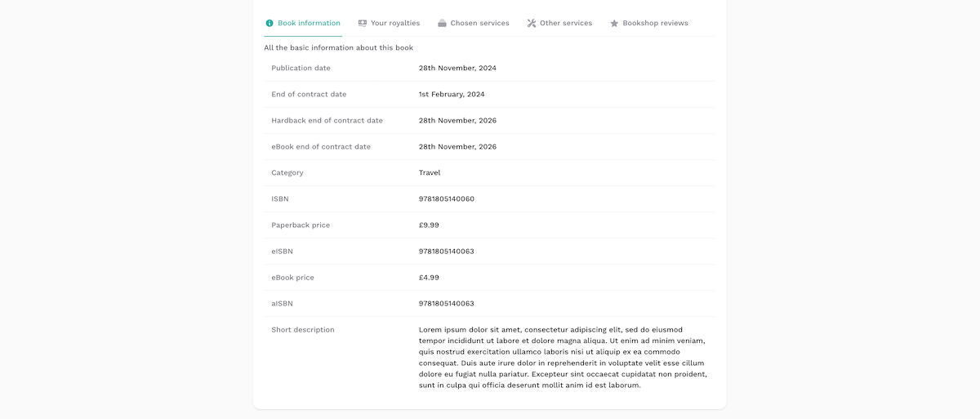The image size is (980, 419).
Task: Click the Publication date 28th November, 2024
Action: click(457, 68)
